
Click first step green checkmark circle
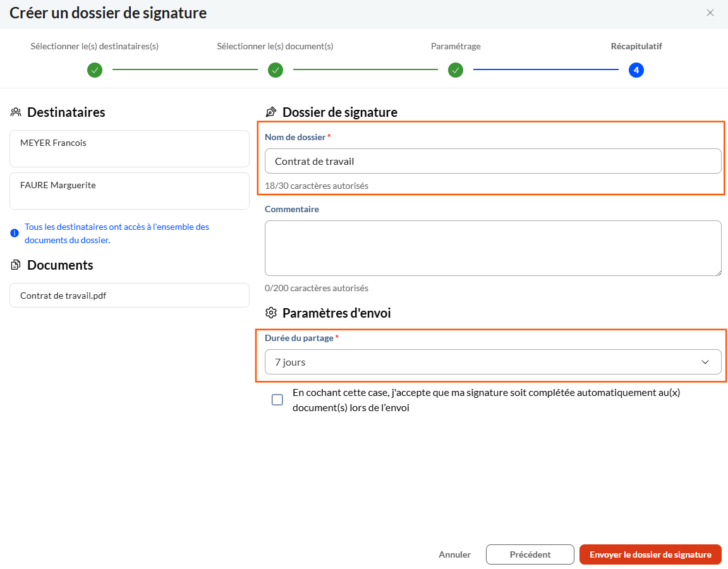click(x=95, y=70)
